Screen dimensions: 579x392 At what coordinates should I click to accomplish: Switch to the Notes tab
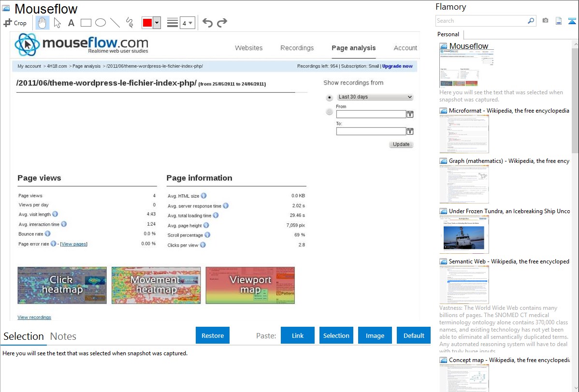point(63,336)
